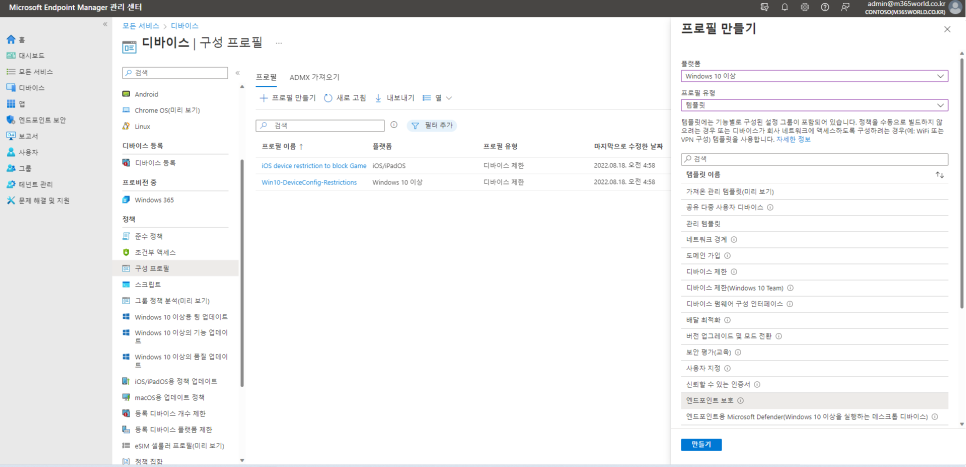Select 배달 최적화 template row
The width and height of the screenshot is (966, 467).
(x=814, y=320)
